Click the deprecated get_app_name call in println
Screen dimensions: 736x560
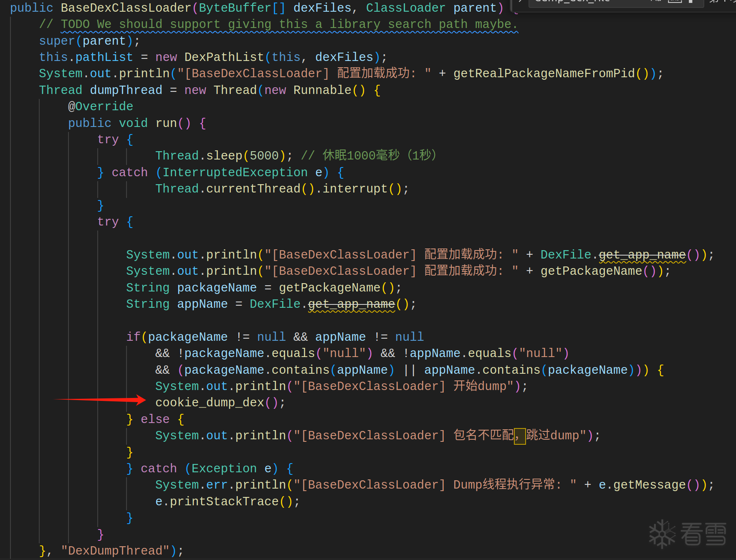coord(642,255)
